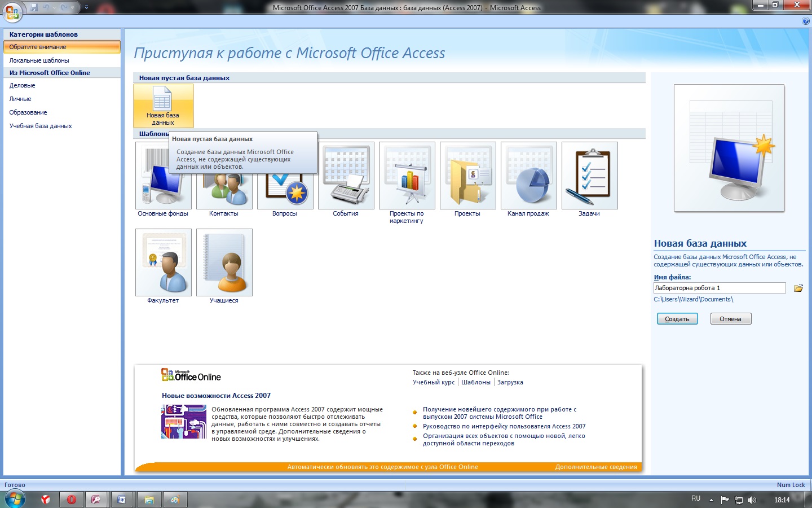Choose the Основные фонды template
The height and width of the screenshot is (508, 812).
[163, 179]
